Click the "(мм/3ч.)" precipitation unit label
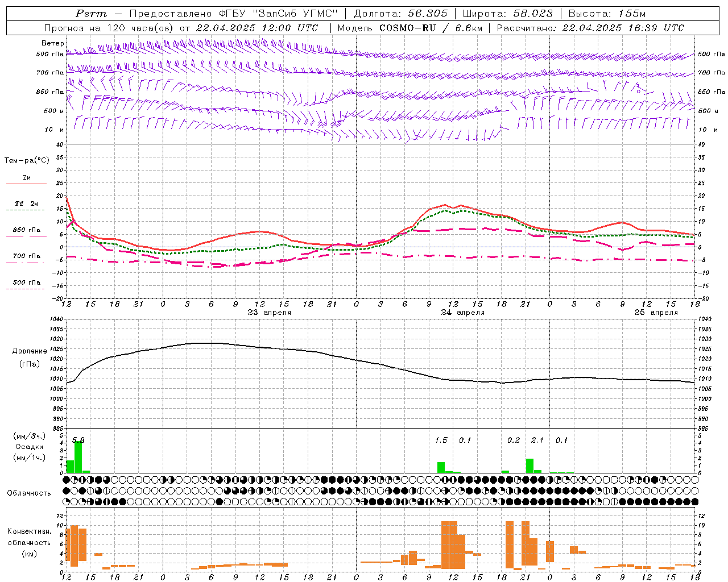 [30, 436]
